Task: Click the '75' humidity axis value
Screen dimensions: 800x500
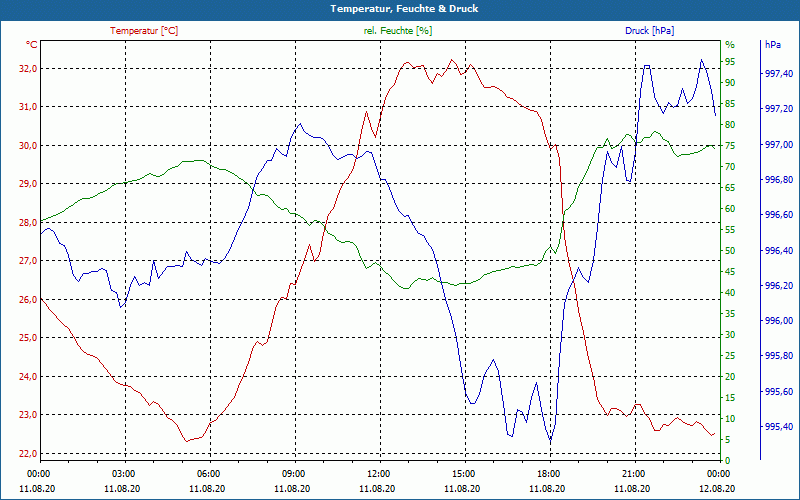Action: (730, 146)
